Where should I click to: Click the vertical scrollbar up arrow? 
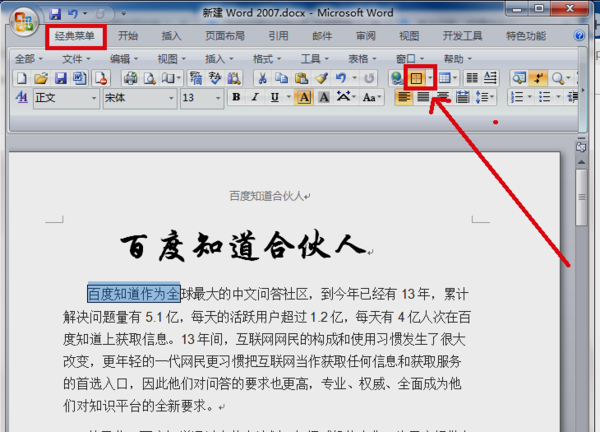pos(581,162)
